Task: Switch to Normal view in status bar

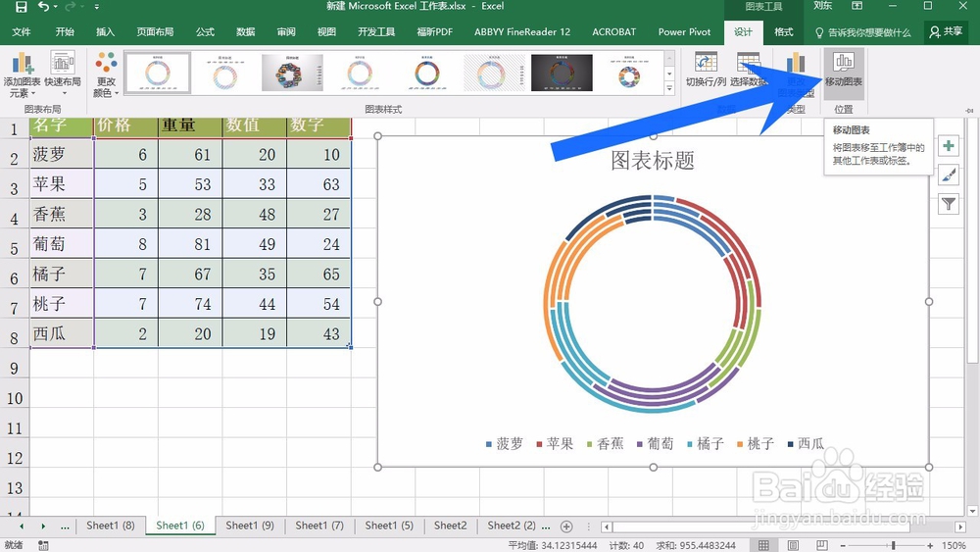Action: (x=763, y=546)
